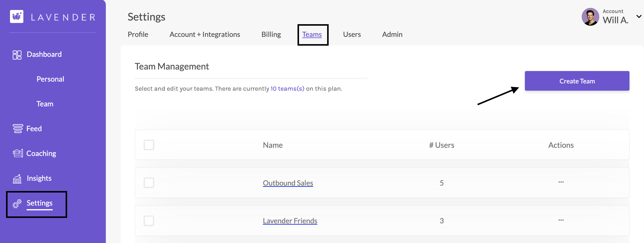644x243 pixels.
Task: Switch to the Admin tab
Action: [x=392, y=34]
